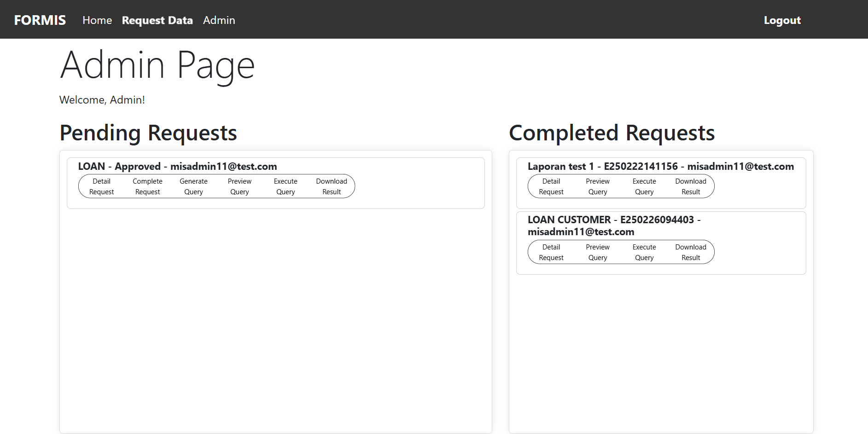Download Result for LOAN CUSTOMER request

691,252
